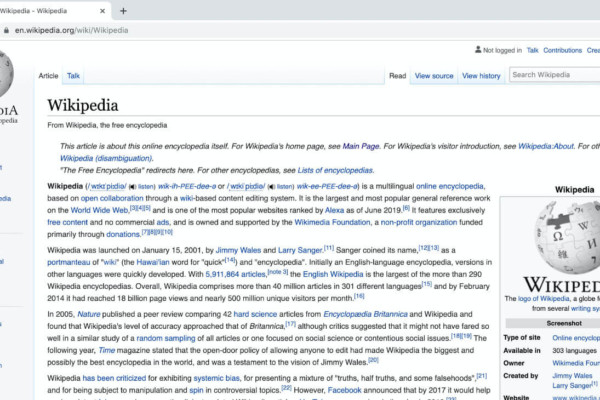Image resolution: width=600 pixels, height=400 pixels.
Task: Click the first speaker listen icon
Action: (x=132, y=186)
